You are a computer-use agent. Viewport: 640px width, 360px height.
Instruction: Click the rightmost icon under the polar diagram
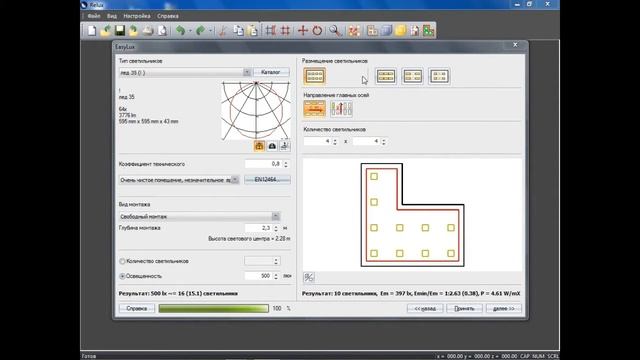pos(284,146)
